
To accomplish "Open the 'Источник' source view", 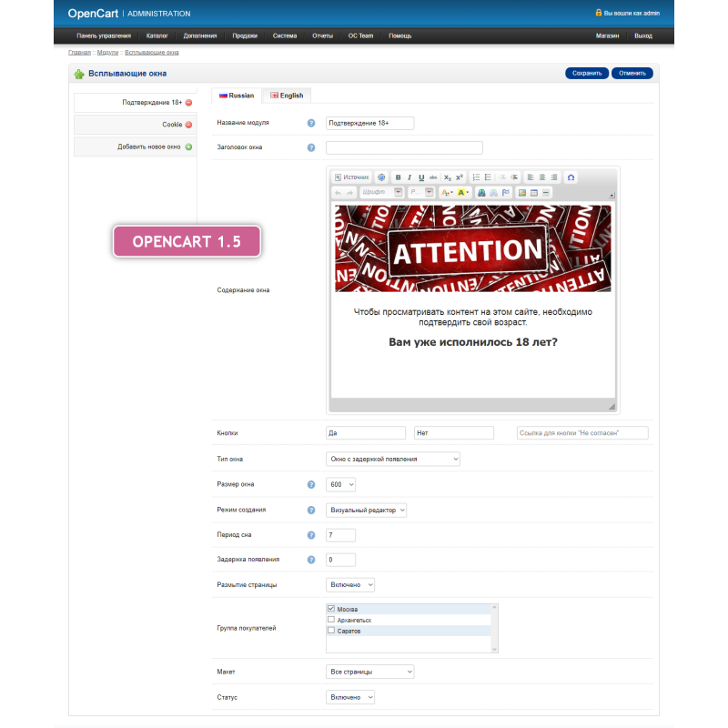I will 351,177.
